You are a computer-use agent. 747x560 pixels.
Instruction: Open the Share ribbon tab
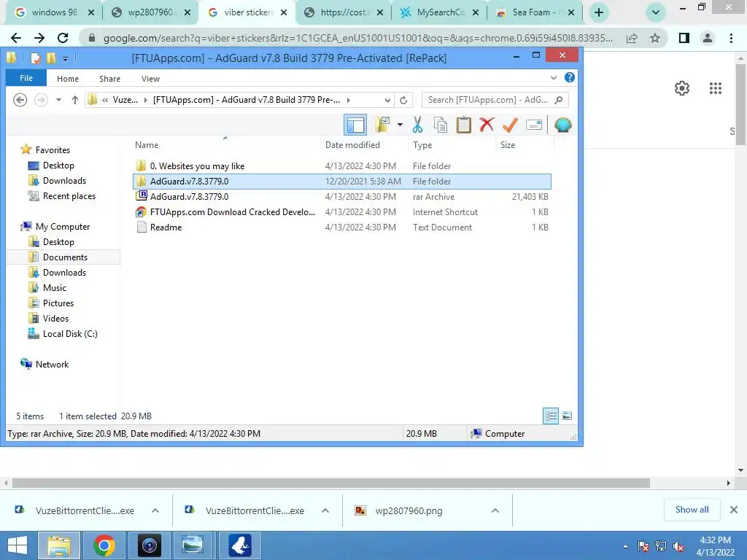109,79
